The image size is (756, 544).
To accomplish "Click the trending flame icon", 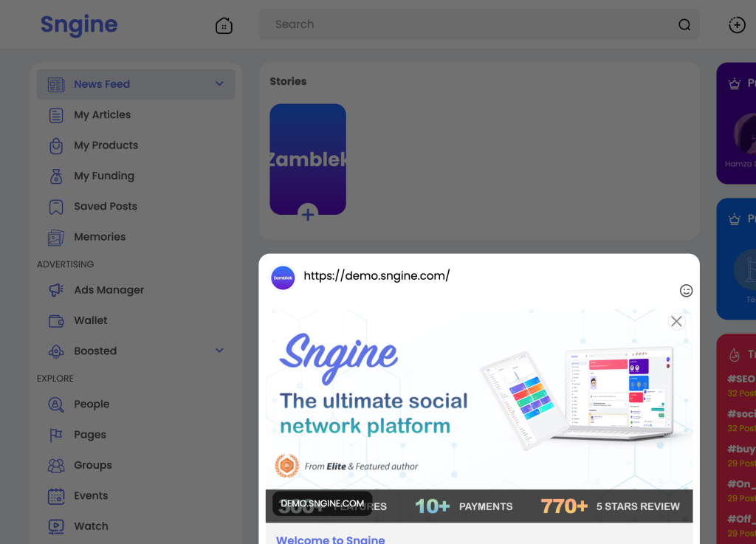I will click(735, 355).
